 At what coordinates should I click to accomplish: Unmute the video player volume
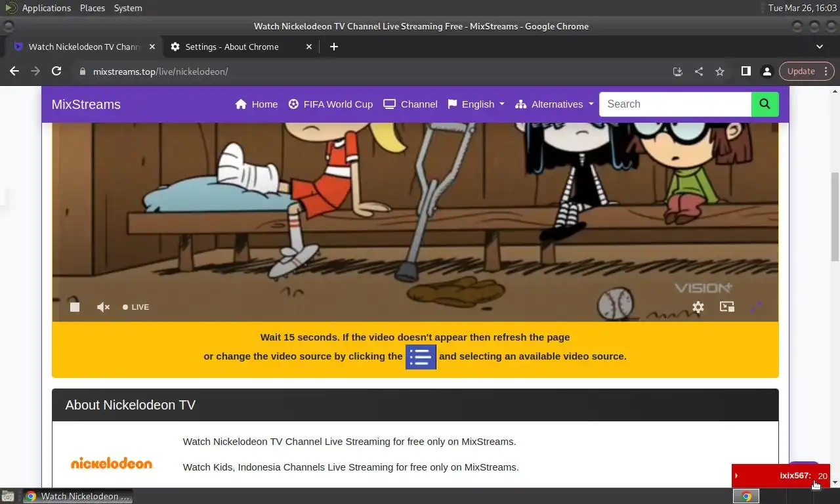tap(103, 307)
